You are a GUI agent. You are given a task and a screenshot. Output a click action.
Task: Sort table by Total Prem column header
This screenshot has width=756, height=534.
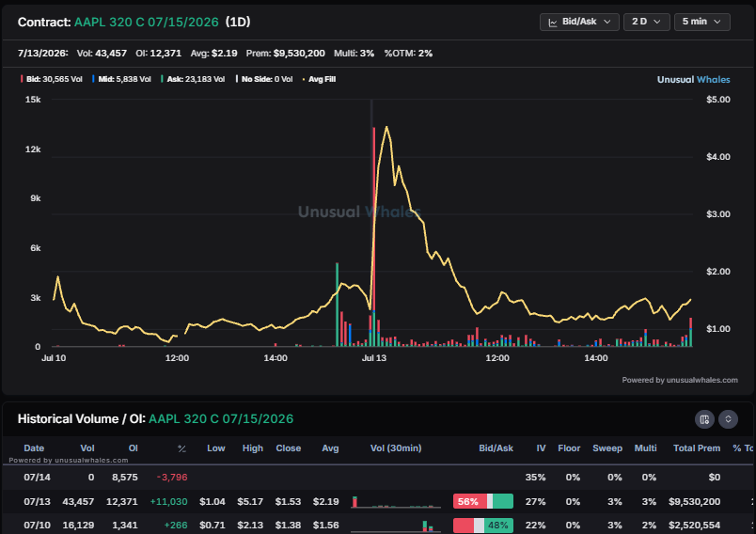pos(697,448)
